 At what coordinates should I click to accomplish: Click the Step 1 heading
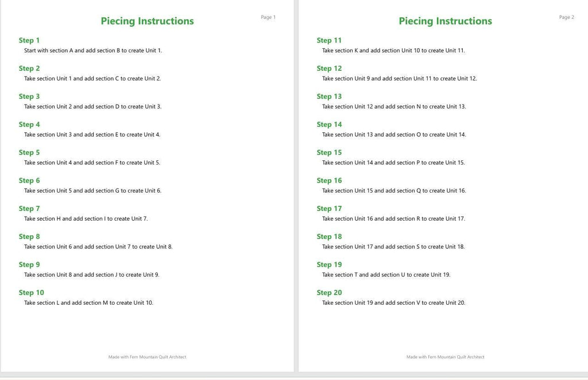[x=29, y=40]
